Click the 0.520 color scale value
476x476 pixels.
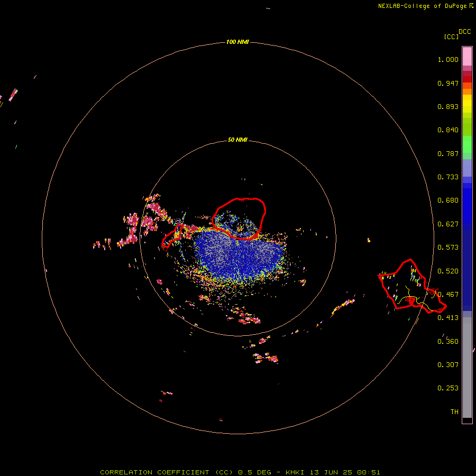click(448, 271)
